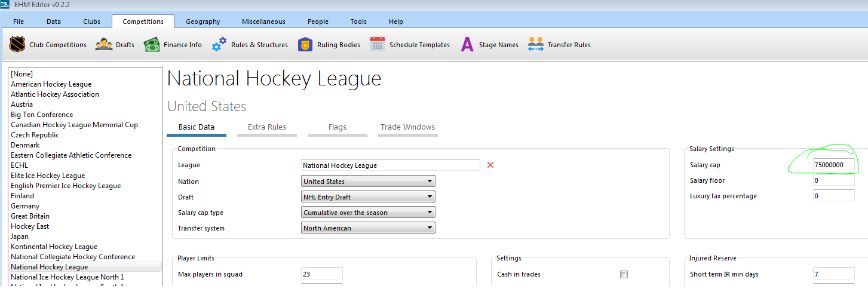Viewport: 868px width, 304px height.
Task: Open the Transfer system dropdown
Action: (368, 228)
